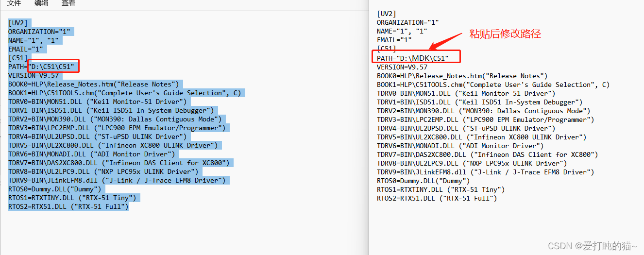Click EMAIL="1" line in right window
This screenshot has width=644, height=255.
click(x=394, y=40)
